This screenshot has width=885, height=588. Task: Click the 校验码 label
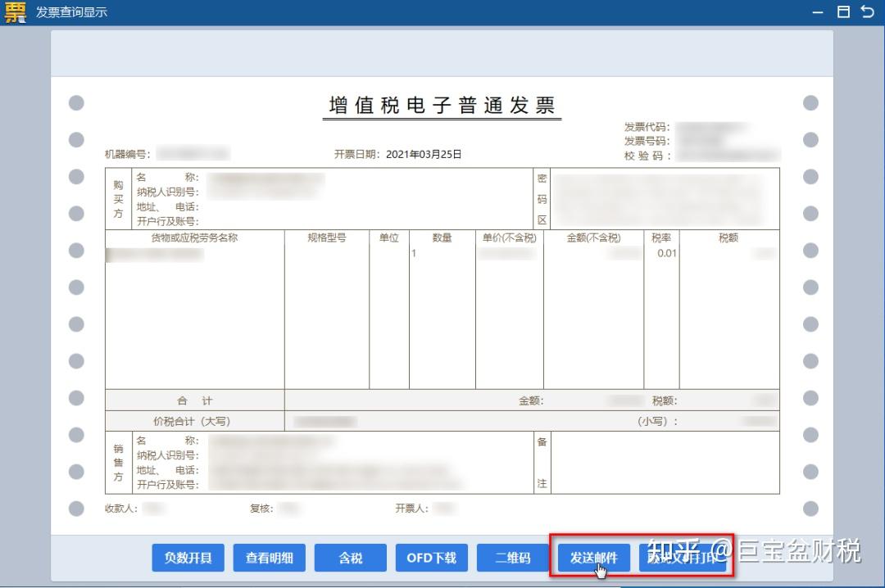click(647, 156)
